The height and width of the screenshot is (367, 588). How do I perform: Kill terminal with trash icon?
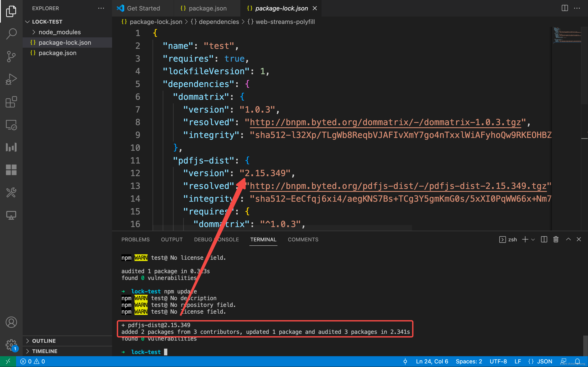click(556, 239)
